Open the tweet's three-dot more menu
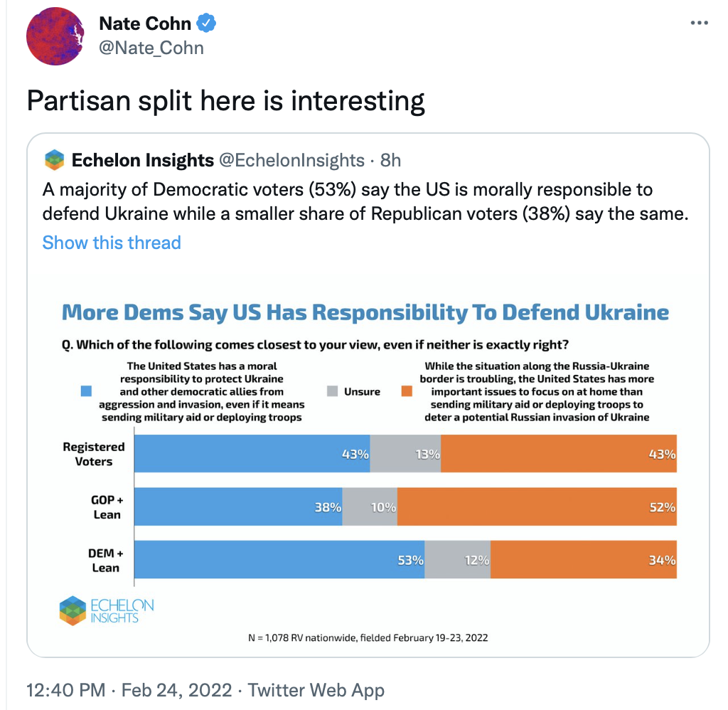 tap(700, 23)
